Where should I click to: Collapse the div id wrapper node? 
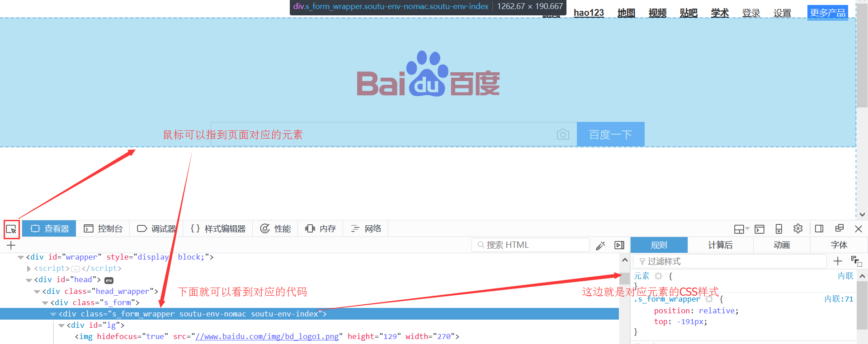(x=21, y=257)
